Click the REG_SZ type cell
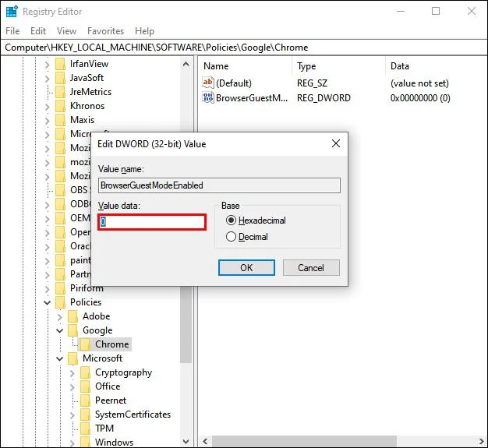488x448 pixels. 312,83
